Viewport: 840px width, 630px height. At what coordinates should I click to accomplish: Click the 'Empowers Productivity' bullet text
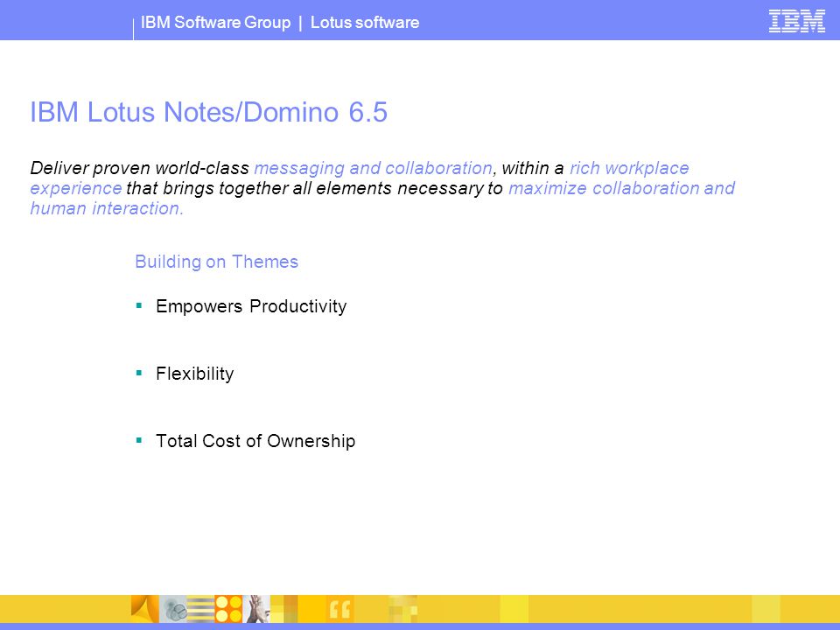tap(251, 306)
